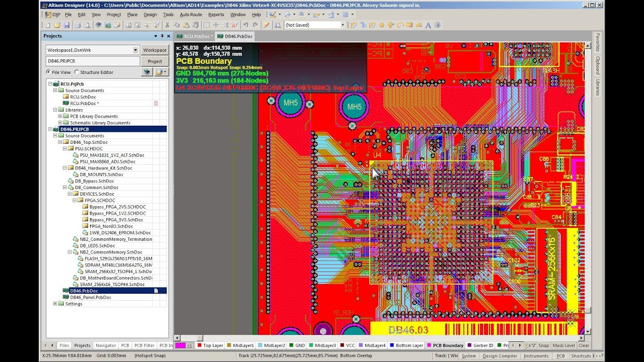644x362 pixels.
Task: Select the Place Via tool
Action: [391, 25]
